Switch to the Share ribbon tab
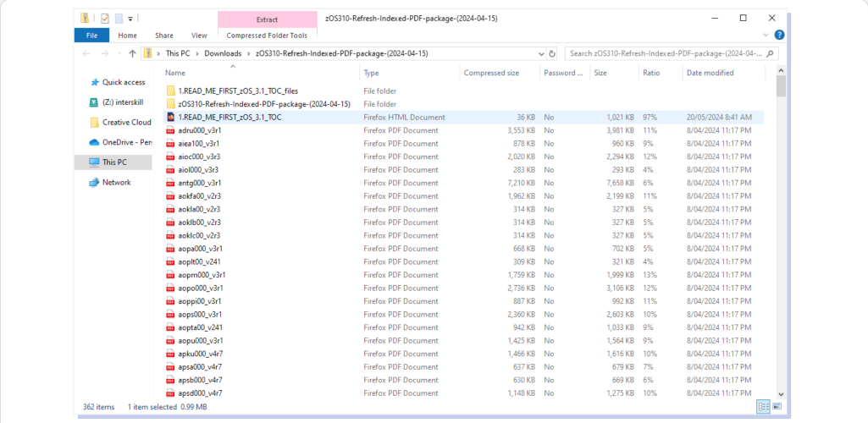Screen dimensions: 868x423 point(163,36)
